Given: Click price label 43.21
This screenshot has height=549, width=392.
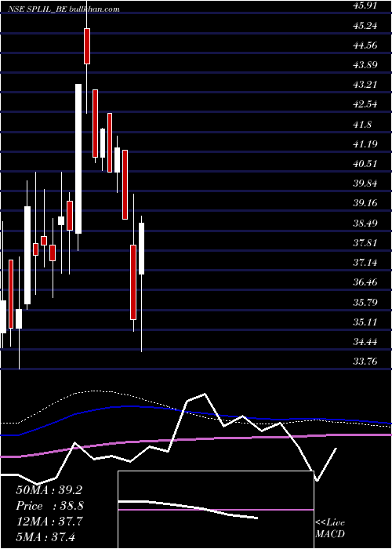Looking at the screenshot, I should pyautogui.click(x=365, y=85).
